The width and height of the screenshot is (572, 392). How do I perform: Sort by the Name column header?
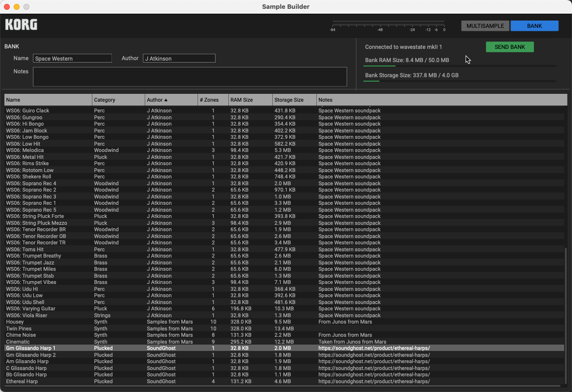click(48, 100)
